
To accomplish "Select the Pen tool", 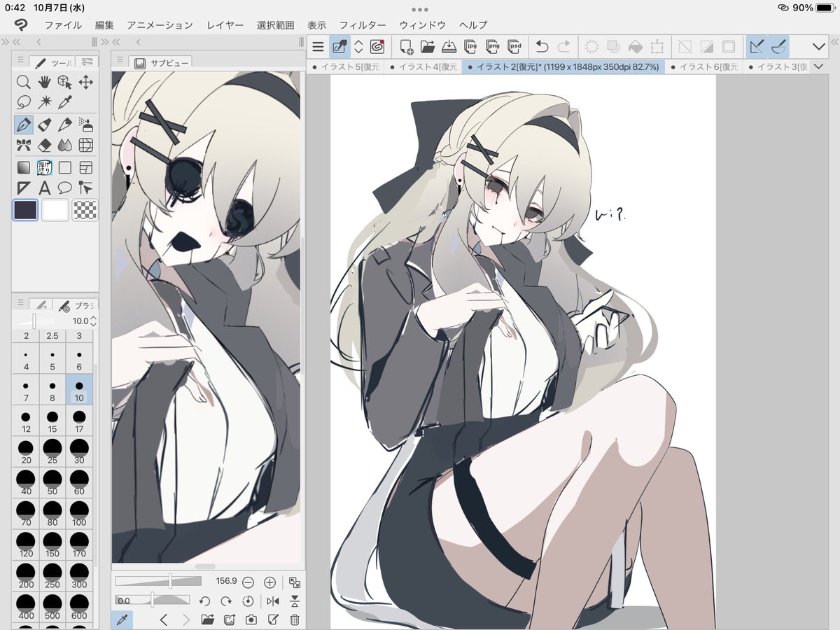I will [23, 125].
